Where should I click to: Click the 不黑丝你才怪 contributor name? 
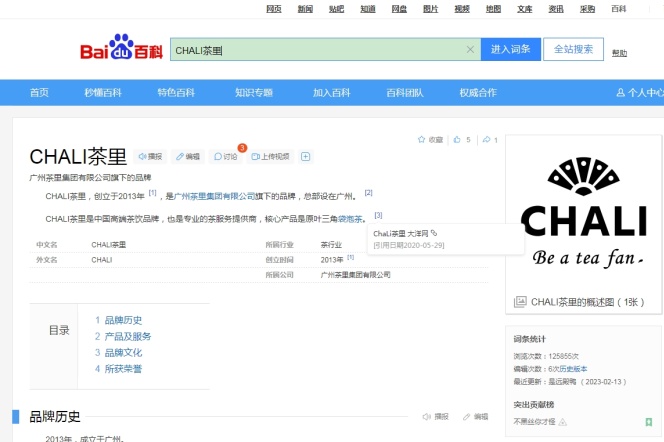(x=534, y=422)
